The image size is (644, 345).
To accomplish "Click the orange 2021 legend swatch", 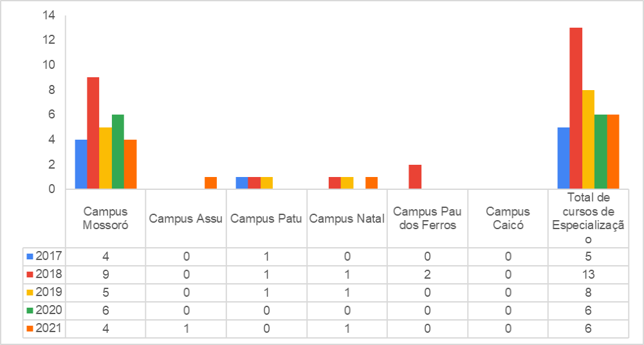I will 30,328.
